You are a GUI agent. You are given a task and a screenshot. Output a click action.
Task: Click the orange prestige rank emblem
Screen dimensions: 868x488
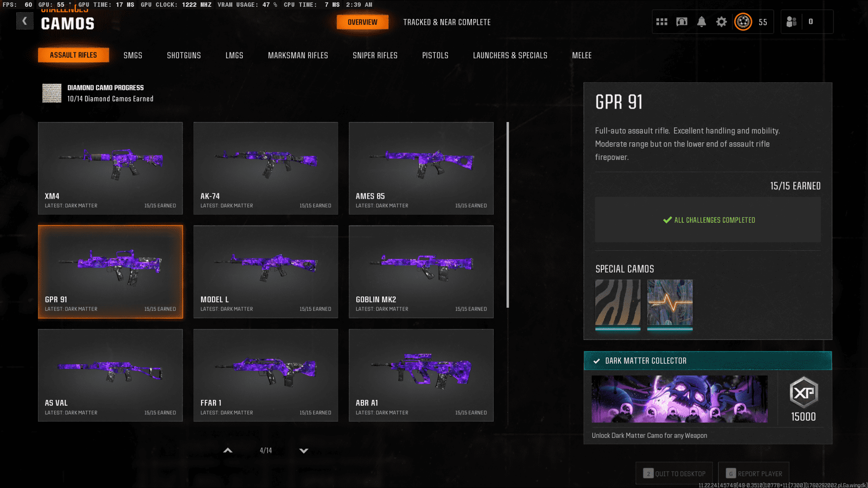pos(743,21)
